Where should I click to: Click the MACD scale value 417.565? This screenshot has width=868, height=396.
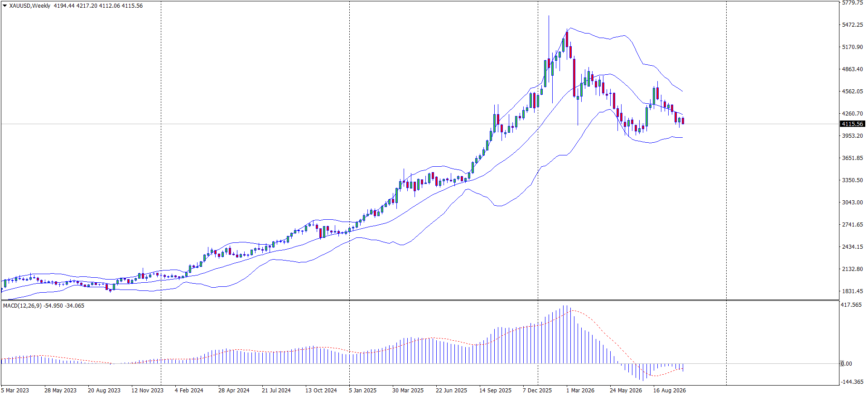tap(851, 305)
